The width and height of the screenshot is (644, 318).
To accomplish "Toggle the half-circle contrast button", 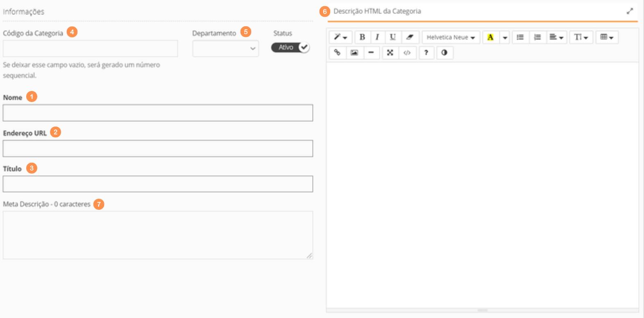I will (x=444, y=52).
